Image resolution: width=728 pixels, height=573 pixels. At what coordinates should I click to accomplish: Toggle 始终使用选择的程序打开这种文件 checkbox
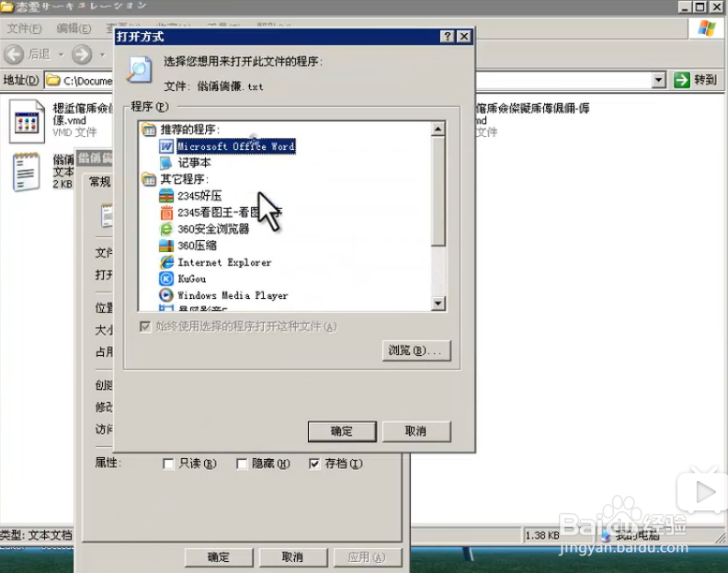point(145,327)
